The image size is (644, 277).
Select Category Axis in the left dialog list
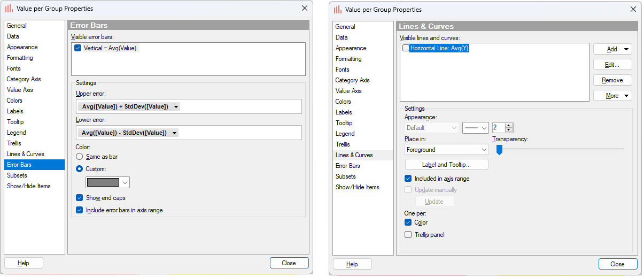(x=24, y=79)
